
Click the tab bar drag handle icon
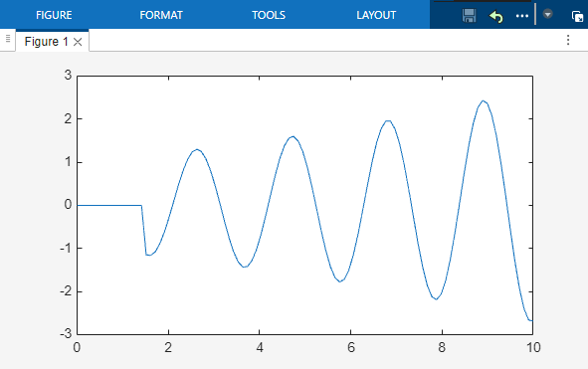[x=8, y=39]
